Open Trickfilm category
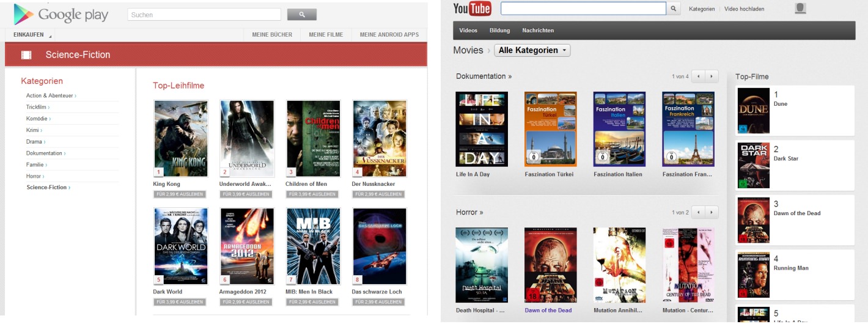Image resolution: width=868 pixels, height=324 pixels. point(38,108)
